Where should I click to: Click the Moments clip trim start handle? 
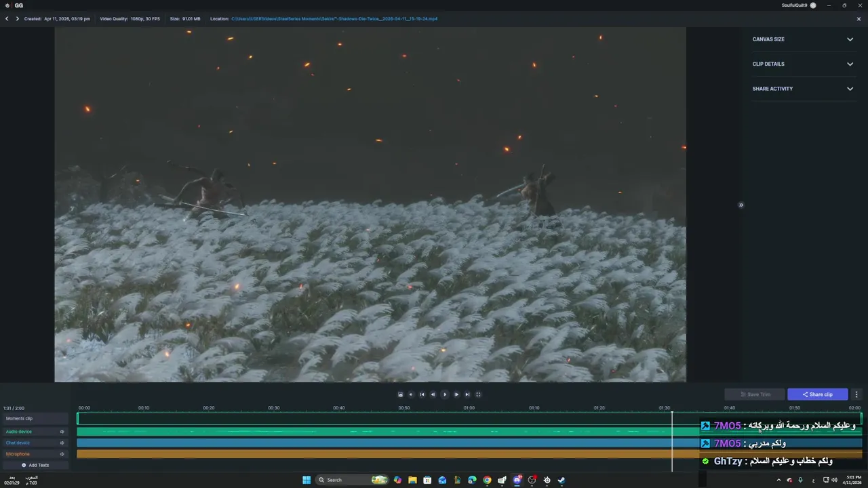(x=78, y=419)
